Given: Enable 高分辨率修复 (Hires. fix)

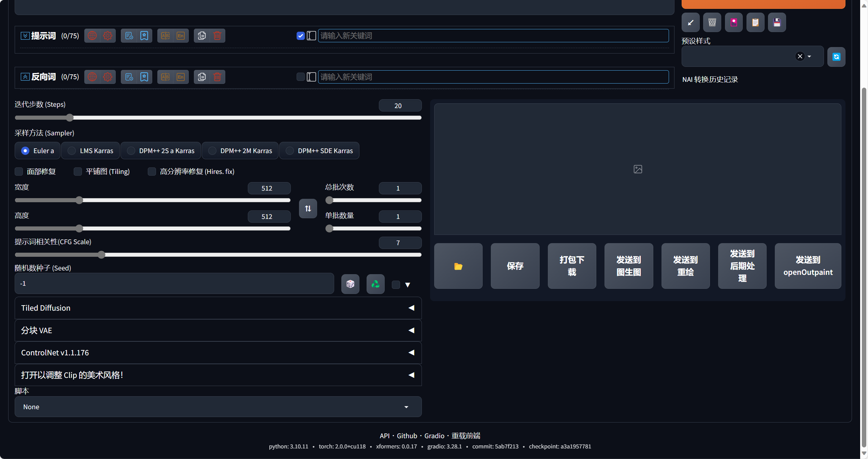Looking at the screenshot, I should click(x=152, y=172).
